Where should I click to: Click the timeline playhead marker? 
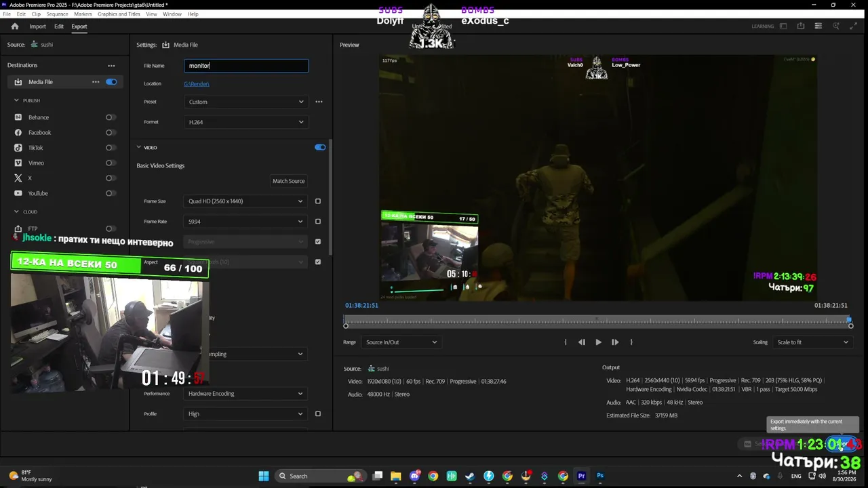(x=848, y=319)
